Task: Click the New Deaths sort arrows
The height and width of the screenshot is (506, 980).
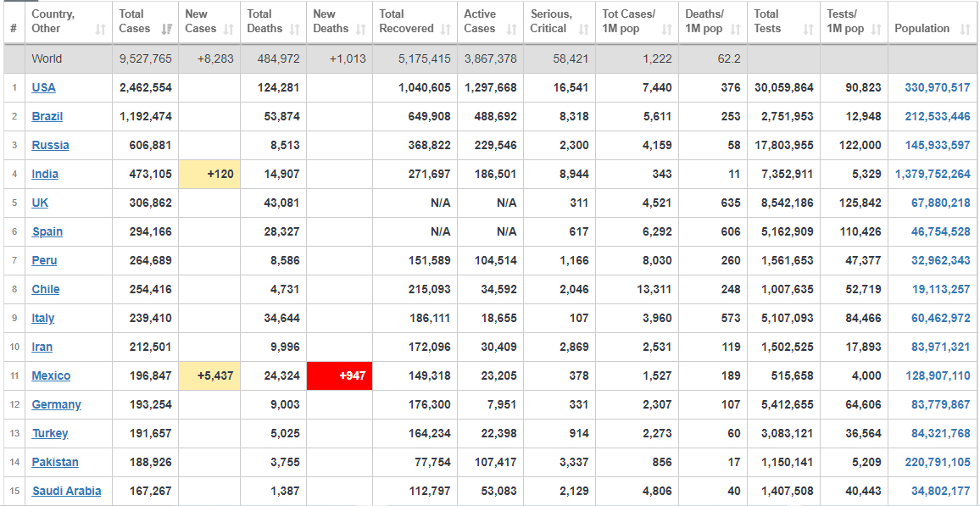Action: click(360, 29)
